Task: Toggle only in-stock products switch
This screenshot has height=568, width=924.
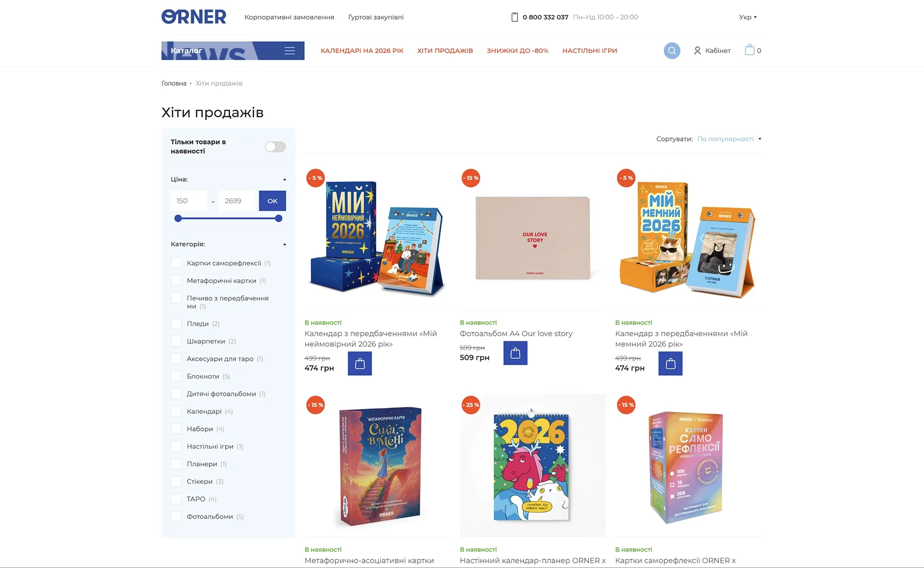Action: [275, 147]
